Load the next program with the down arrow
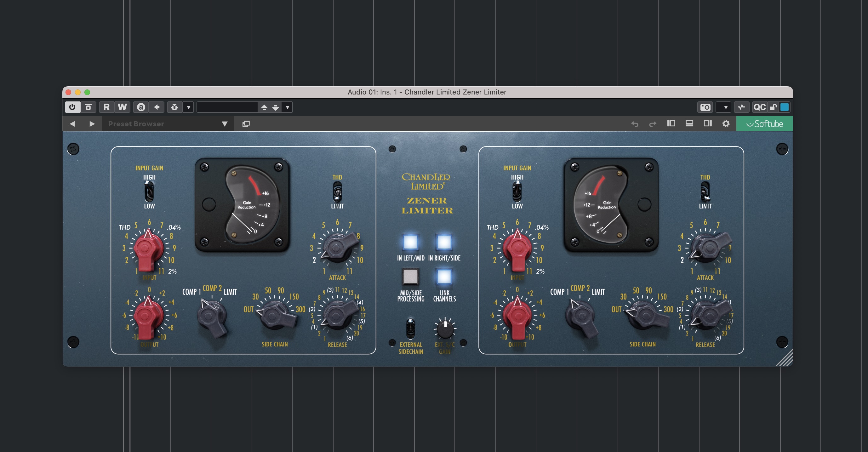Viewport: 868px width, 452px height. [276, 107]
